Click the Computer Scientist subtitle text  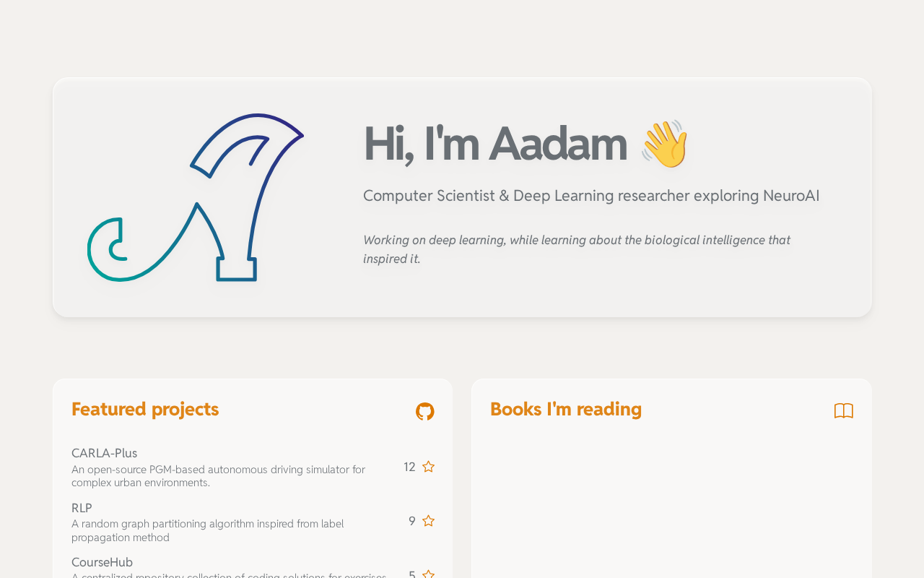[x=591, y=196]
